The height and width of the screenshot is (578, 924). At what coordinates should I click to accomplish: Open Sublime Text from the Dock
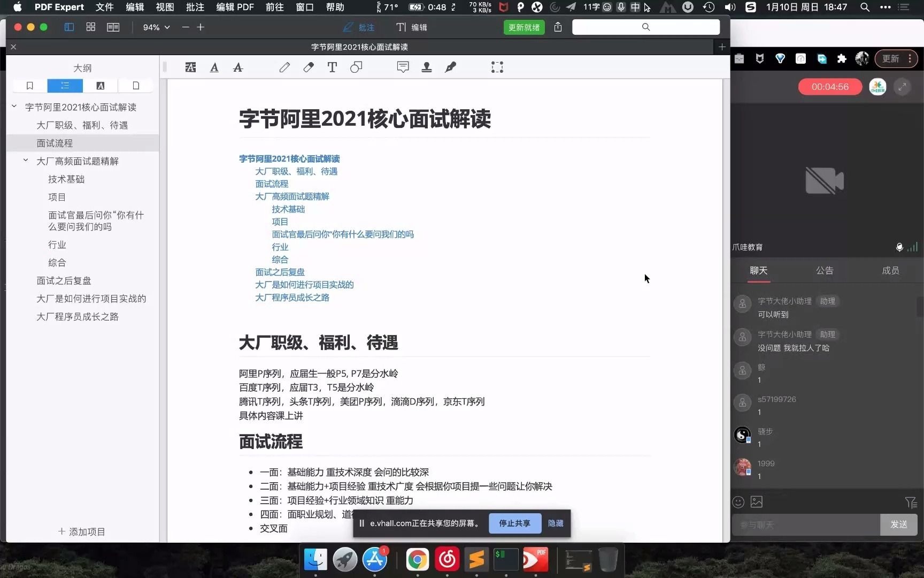point(476,560)
